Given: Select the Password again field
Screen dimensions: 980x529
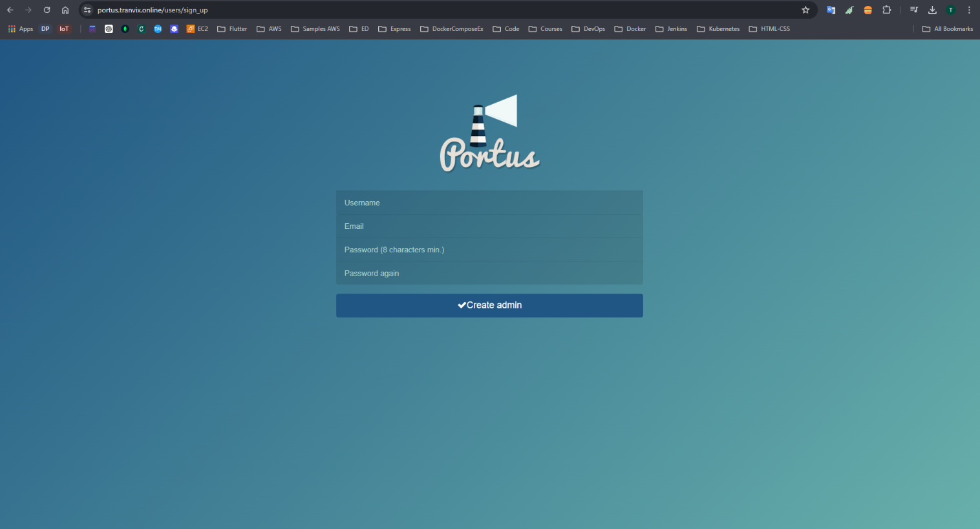Looking at the screenshot, I should [x=489, y=274].
